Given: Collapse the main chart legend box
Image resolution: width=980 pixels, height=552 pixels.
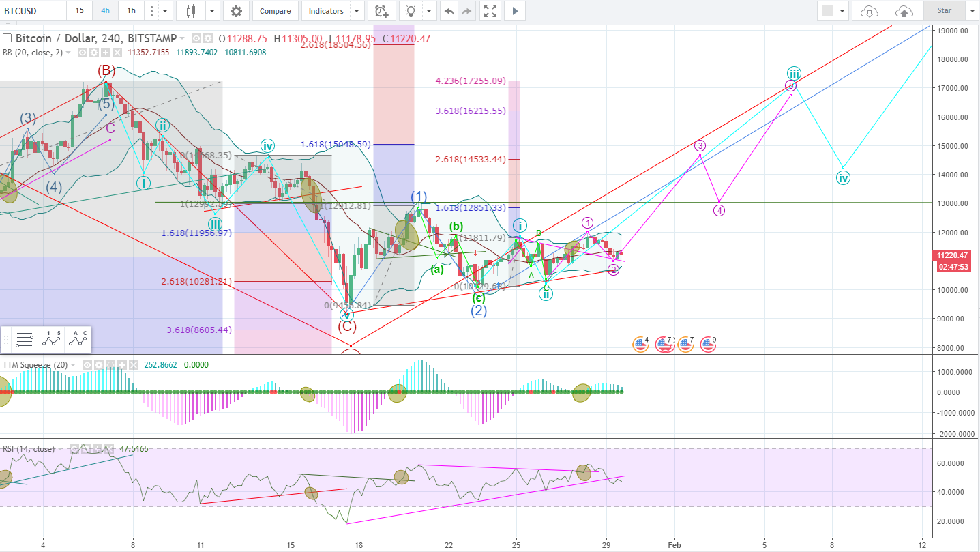Looking at the screenshot, I should 7,38.
